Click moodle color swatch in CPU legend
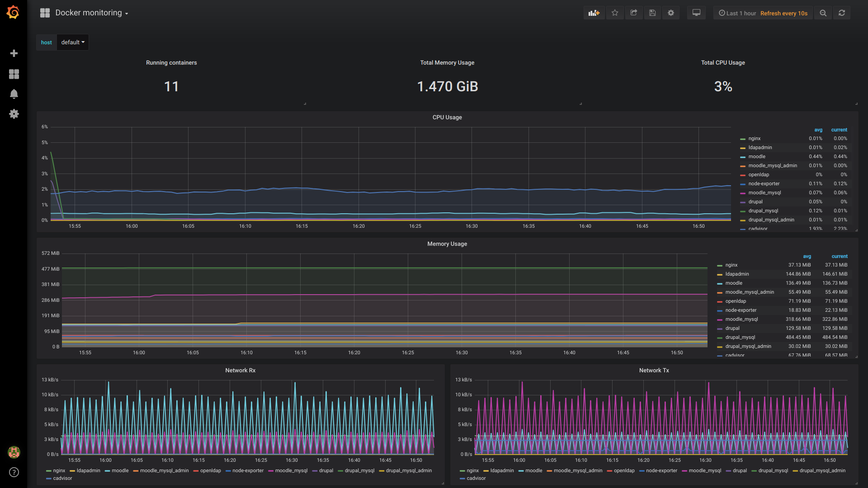Viewport: 868px width, 488px height. pos(743,157)
